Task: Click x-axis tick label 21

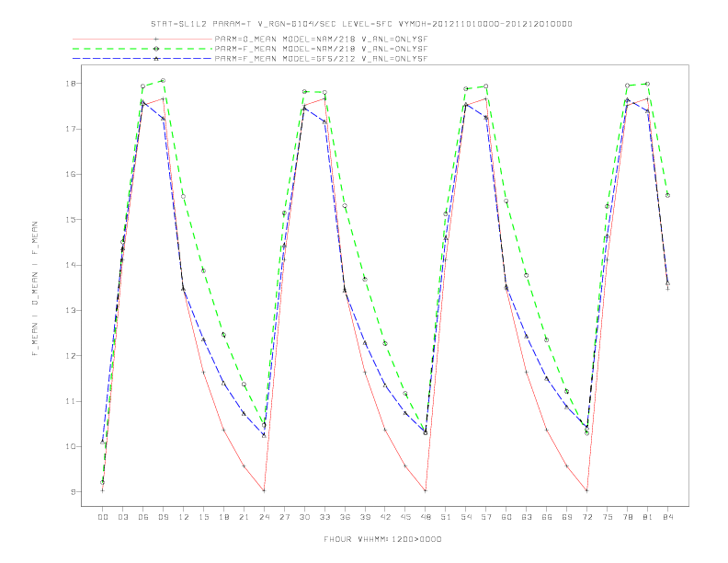Action: (244, 517)
